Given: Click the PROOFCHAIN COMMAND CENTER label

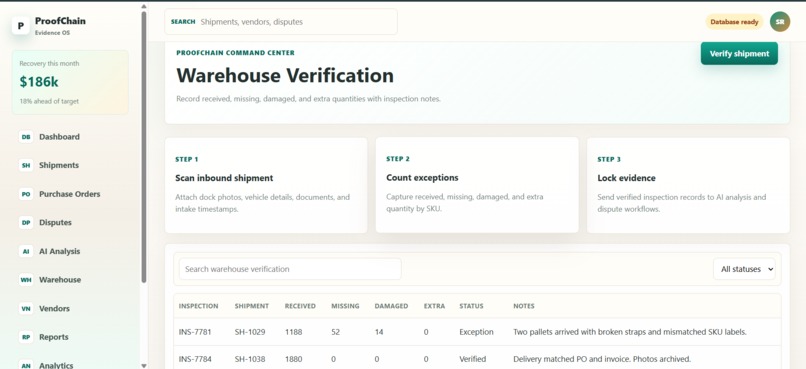Looking at the screenshot, I should [235, 52].
